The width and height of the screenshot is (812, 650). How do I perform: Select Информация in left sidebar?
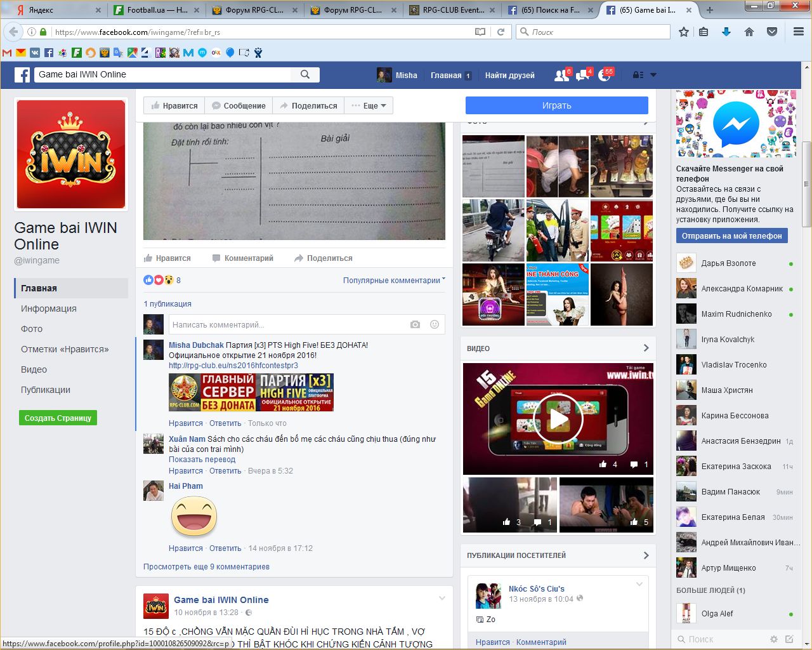49,308
